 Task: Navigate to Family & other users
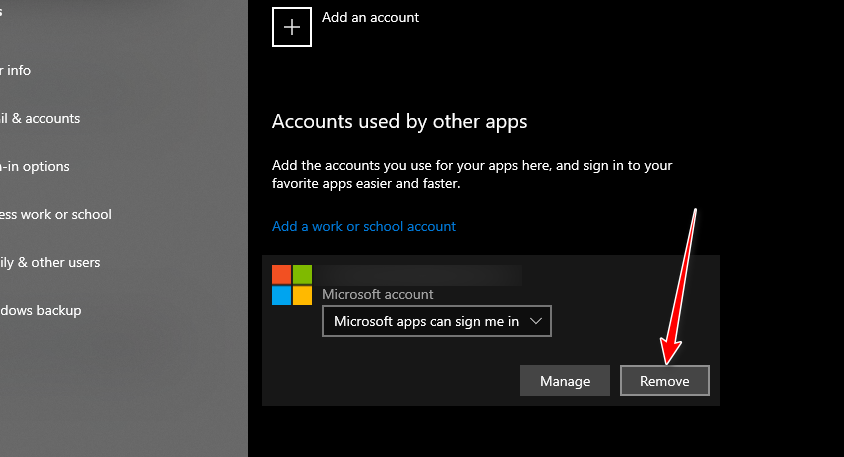[52, 262]
